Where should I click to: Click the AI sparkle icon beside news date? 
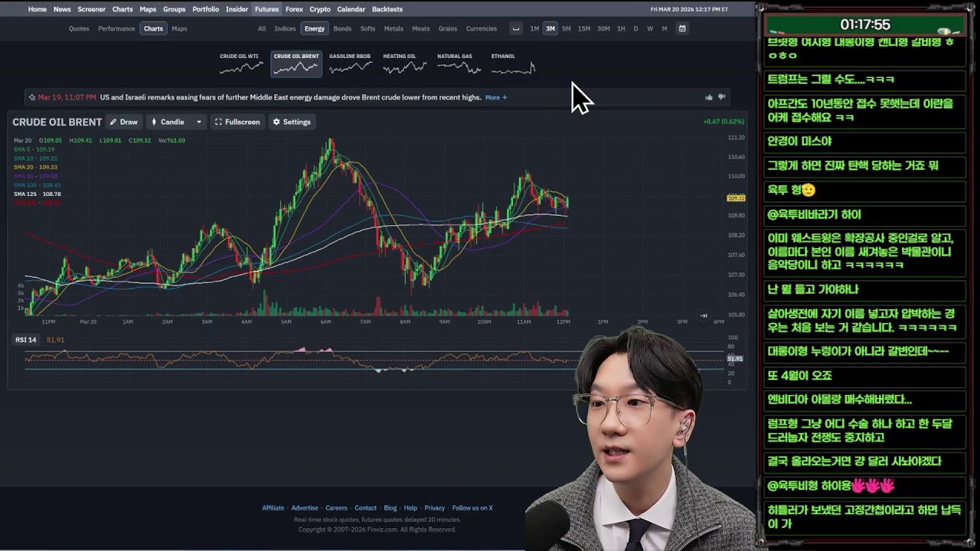[31, 97]
